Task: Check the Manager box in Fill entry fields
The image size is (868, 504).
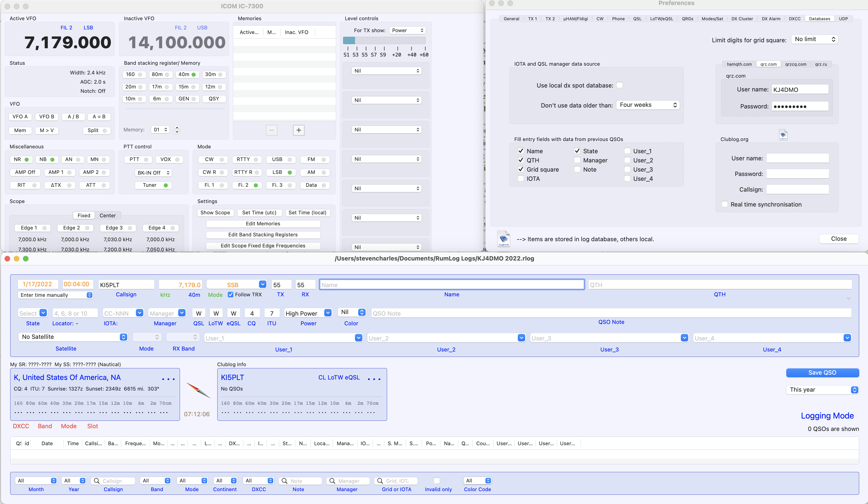Action: (x=577, y=160)
